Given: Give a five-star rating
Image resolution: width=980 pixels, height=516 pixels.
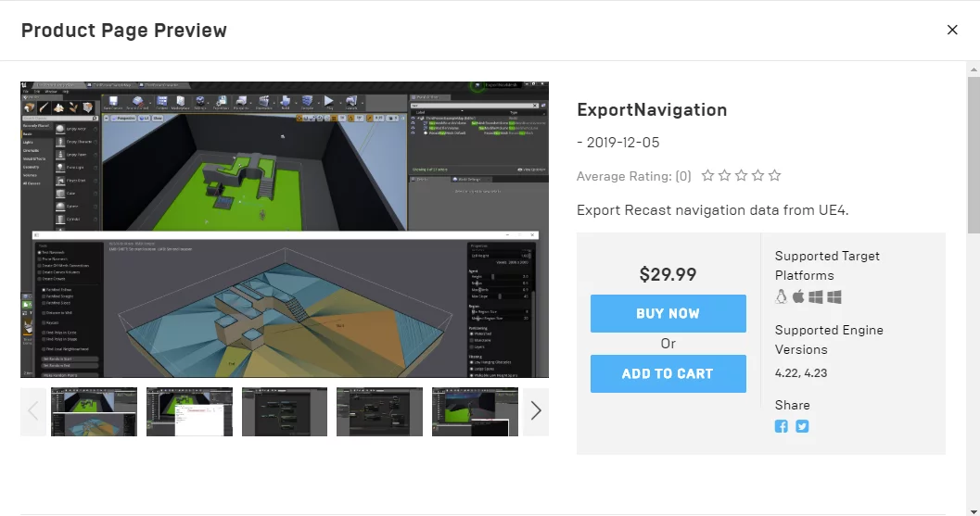Looking at the screenshot, I should tap(775, 176).
